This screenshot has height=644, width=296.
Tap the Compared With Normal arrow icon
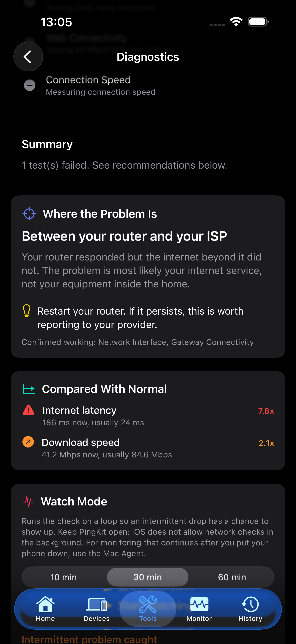pyautogui.click(x=29, y=389)
